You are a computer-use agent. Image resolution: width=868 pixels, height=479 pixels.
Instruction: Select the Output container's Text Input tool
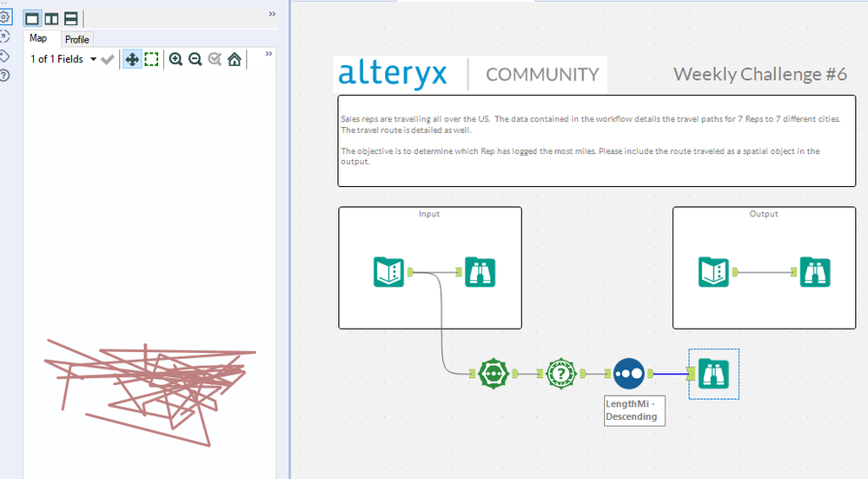[713, 271]
